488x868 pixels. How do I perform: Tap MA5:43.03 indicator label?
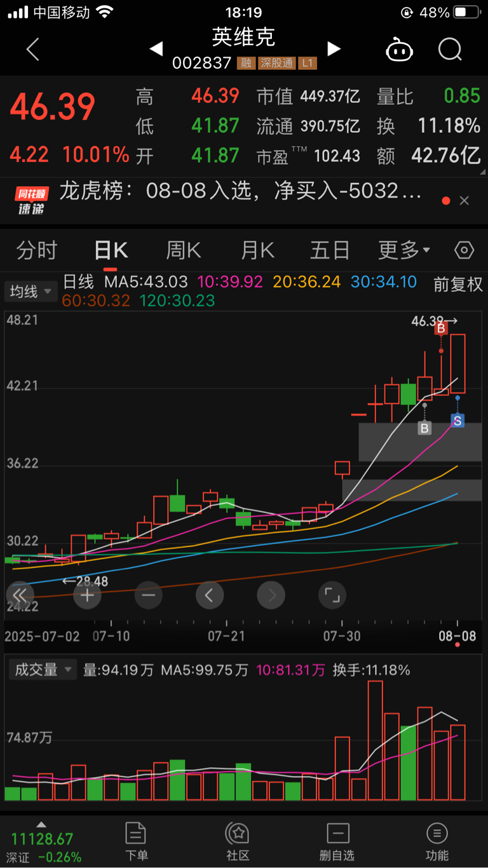point(147,281)
